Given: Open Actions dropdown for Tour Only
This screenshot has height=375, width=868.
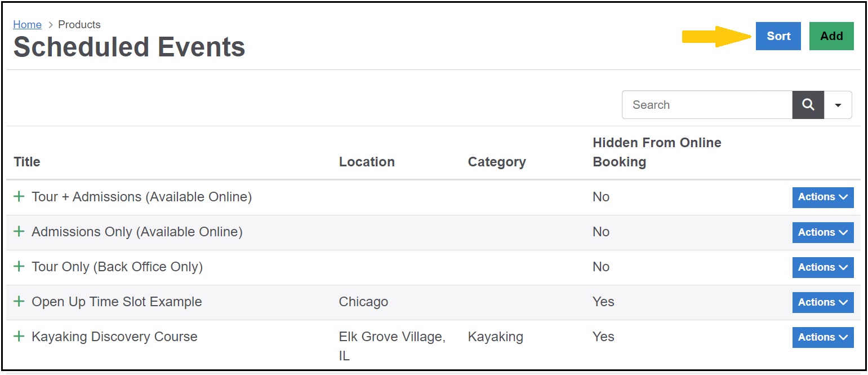Looking at the screenshot, I should click(823, 267).
